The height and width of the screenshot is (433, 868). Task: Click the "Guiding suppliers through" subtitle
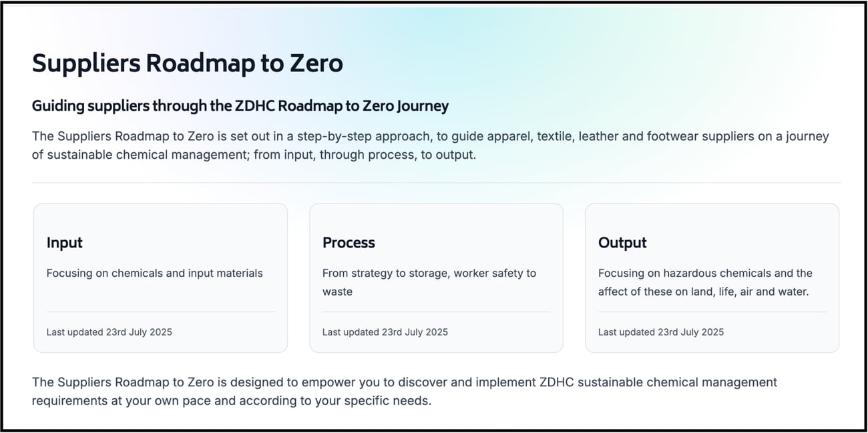[x=240, y=105]
